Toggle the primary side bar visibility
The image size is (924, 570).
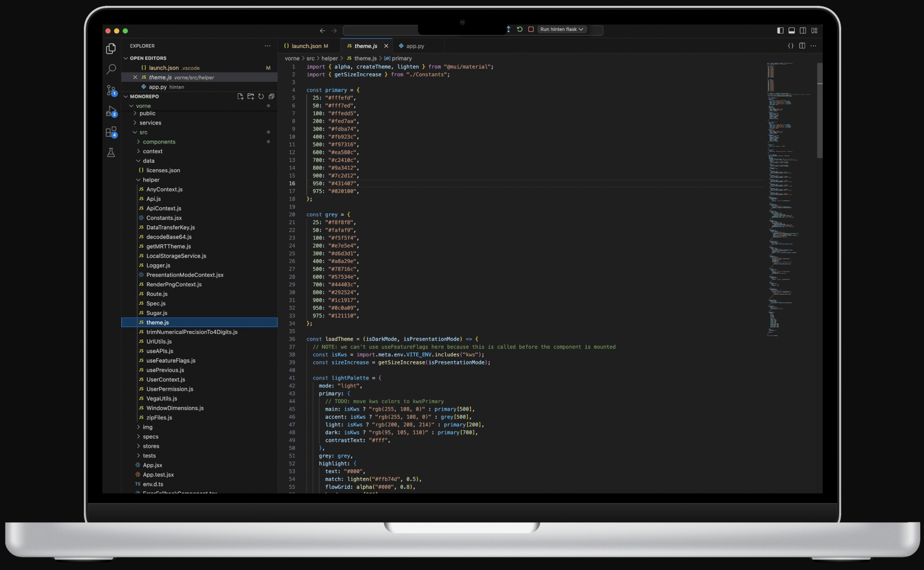(x=780, y=31)
